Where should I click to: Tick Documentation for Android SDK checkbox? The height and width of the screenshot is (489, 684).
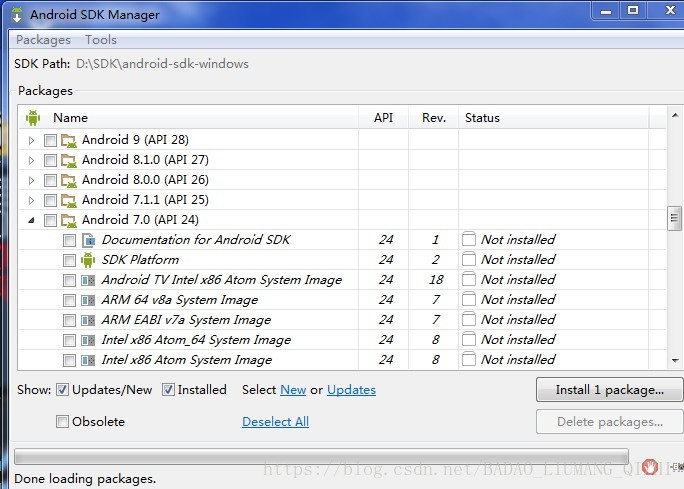coord(69,240)
